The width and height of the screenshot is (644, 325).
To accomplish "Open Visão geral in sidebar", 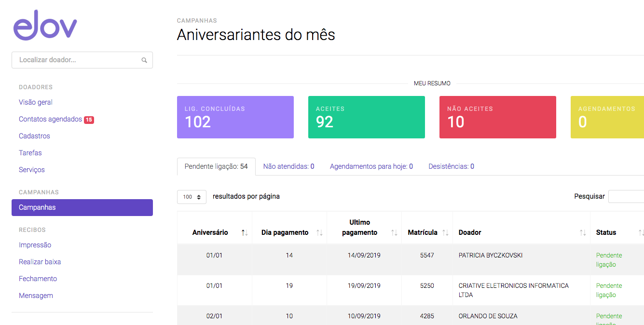I will pyautogui.click(x=36, y=102).
